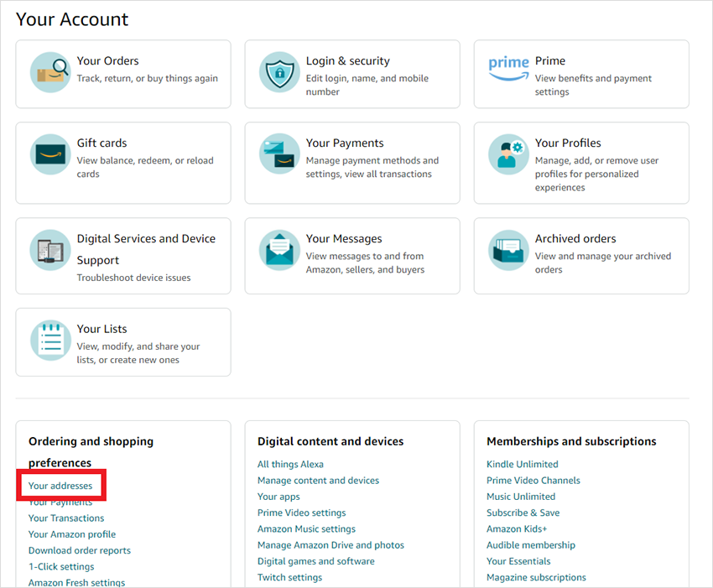Screen dimensions: 713x588
Task: Open All things Alexa link
Action: coord(290,464)
